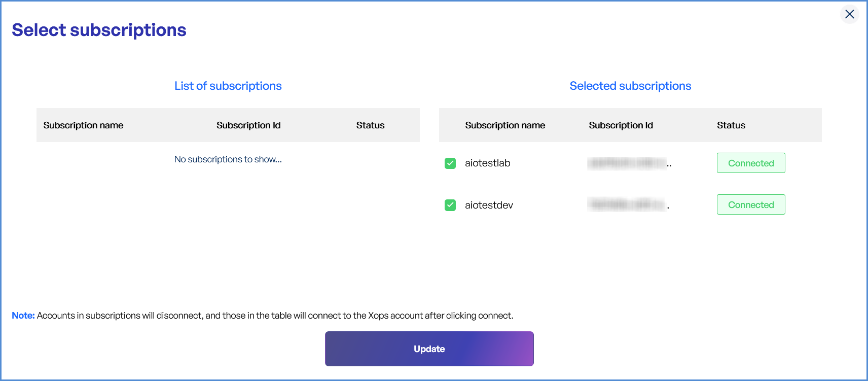Image resolution: width=868 pixels, height=381 pixels.
Task: Click the List of subscriptions heading
Action: click(x=228, y=86)
